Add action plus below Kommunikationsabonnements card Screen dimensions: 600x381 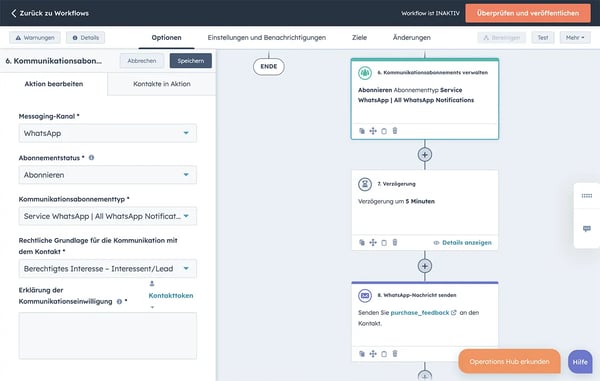coord(425,155)
